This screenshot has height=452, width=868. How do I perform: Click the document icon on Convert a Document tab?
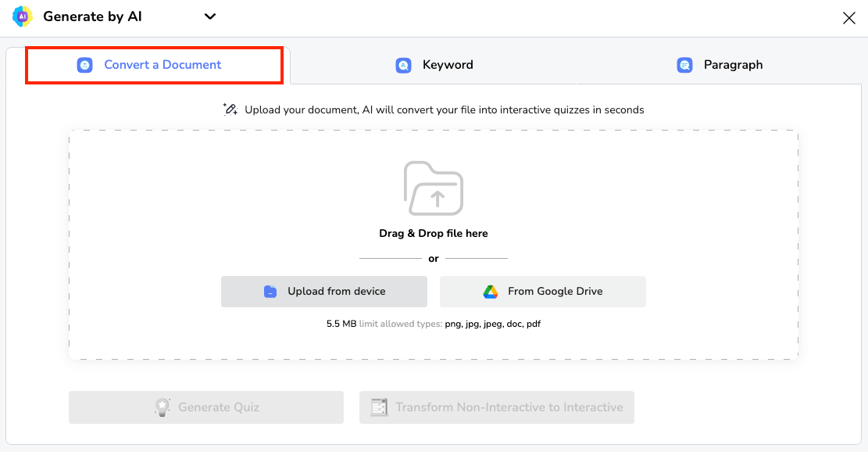click(x=85, y=65)
